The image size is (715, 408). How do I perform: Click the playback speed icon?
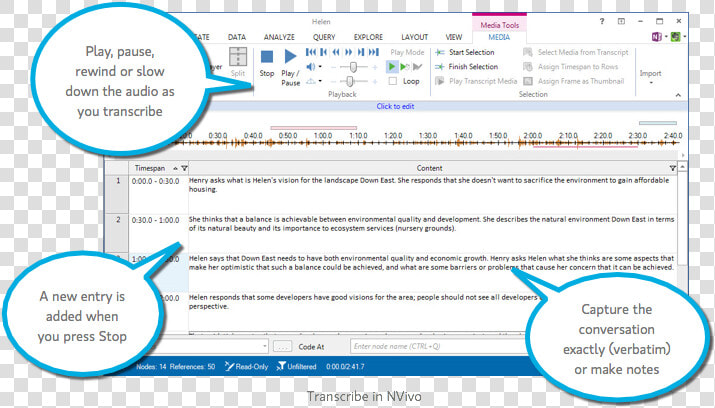point(311,81)
